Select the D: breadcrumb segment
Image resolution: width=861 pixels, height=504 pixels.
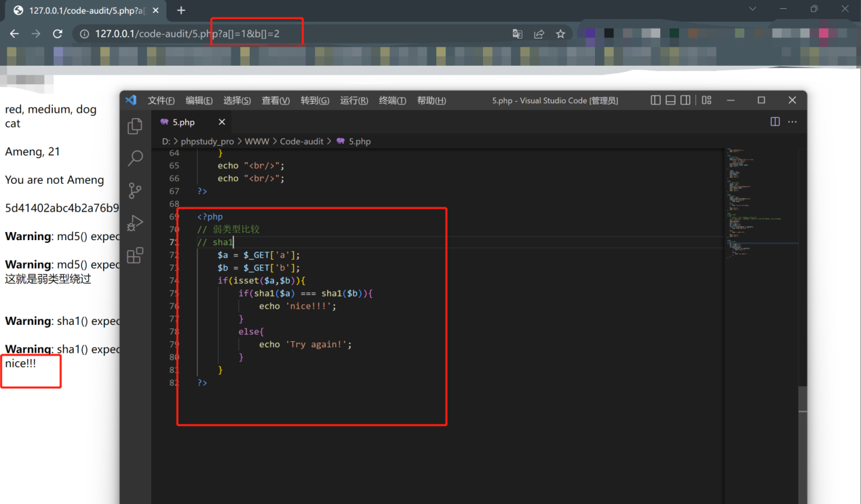pos(166,141)
